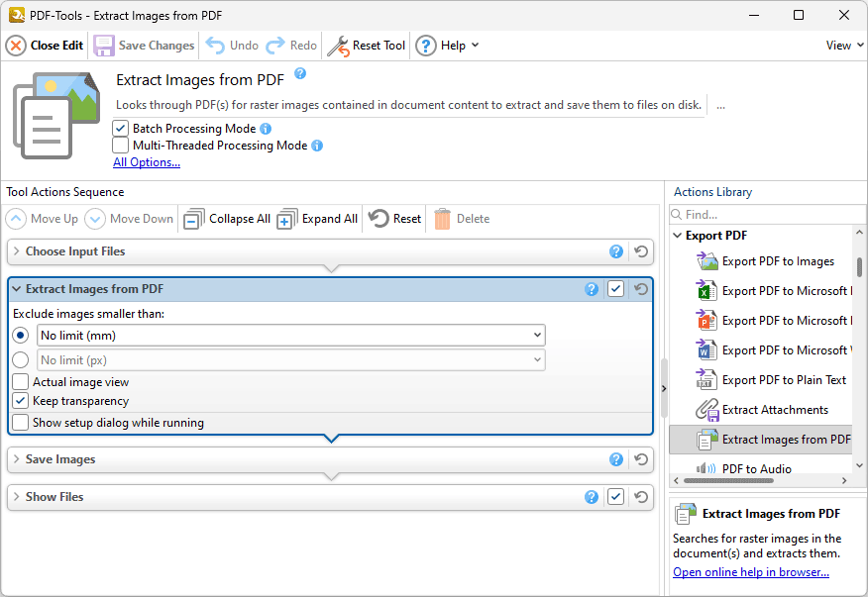This screenshot has height=597, width=868.
Task: Click the Reset icon in sequence toolbar
Action: [x=379, y=219]
